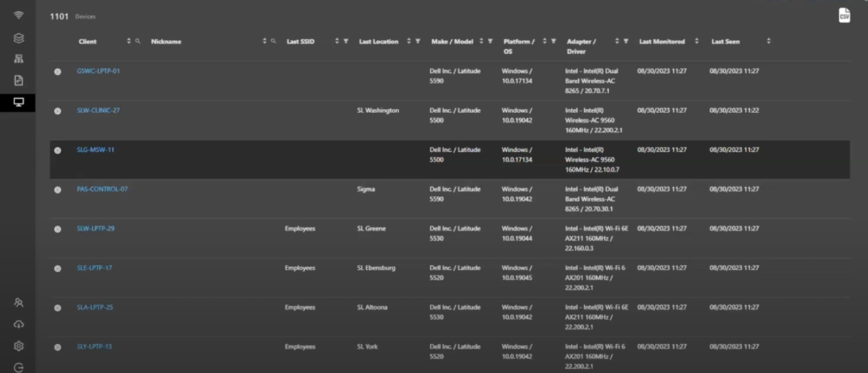Search by Client column magnifier icon

[138, 41]
